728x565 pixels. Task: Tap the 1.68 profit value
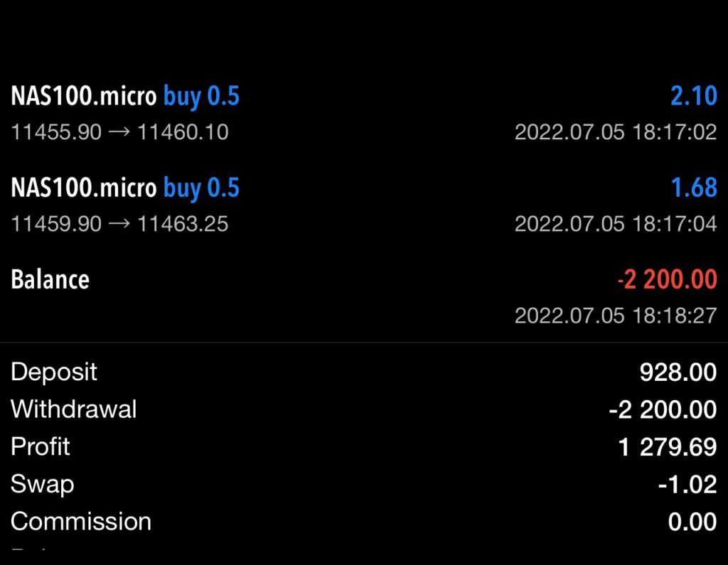(x=693, y=188)
